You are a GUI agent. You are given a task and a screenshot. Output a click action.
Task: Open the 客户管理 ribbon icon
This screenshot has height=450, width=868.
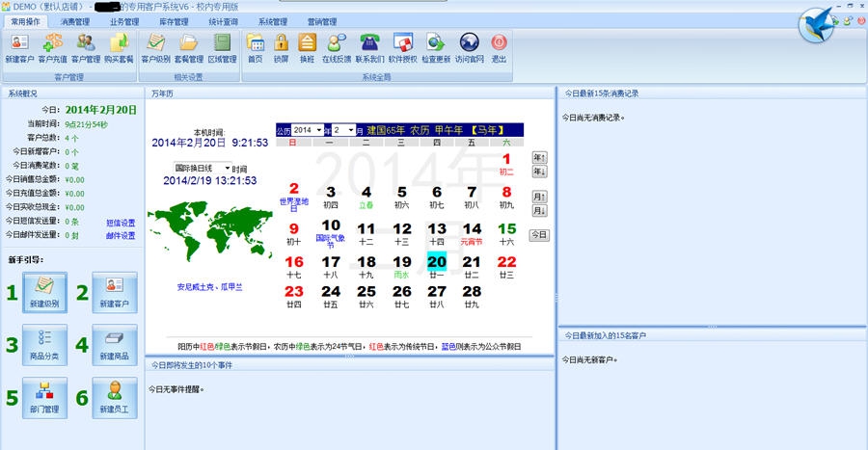[86, 48]
